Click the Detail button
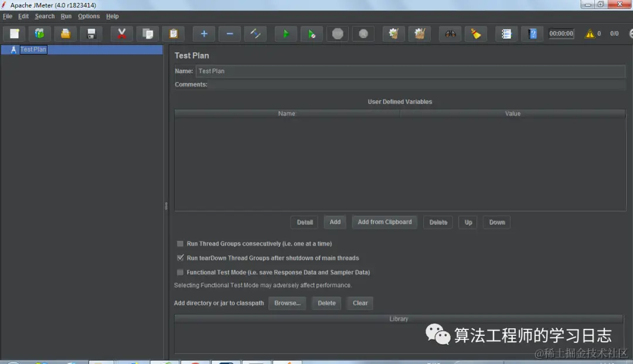The image size is (633, 364). pyautogui.click(x=305, y=222)
